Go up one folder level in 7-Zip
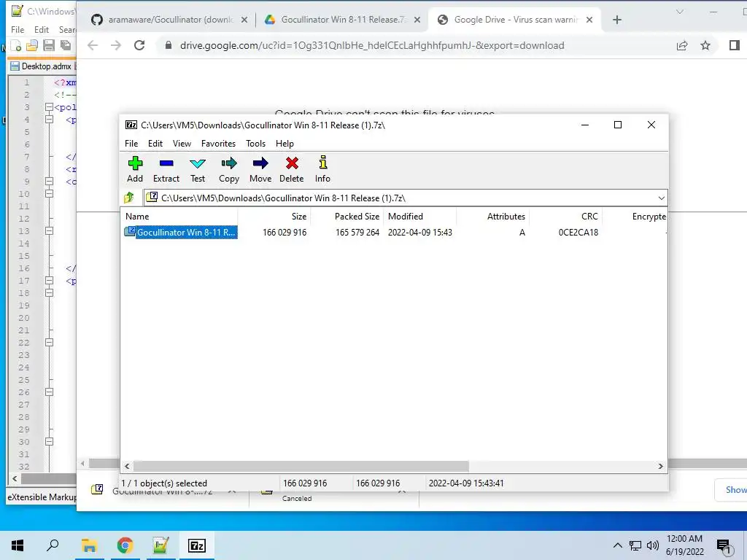Screen dimensions: 747x560 129,198
